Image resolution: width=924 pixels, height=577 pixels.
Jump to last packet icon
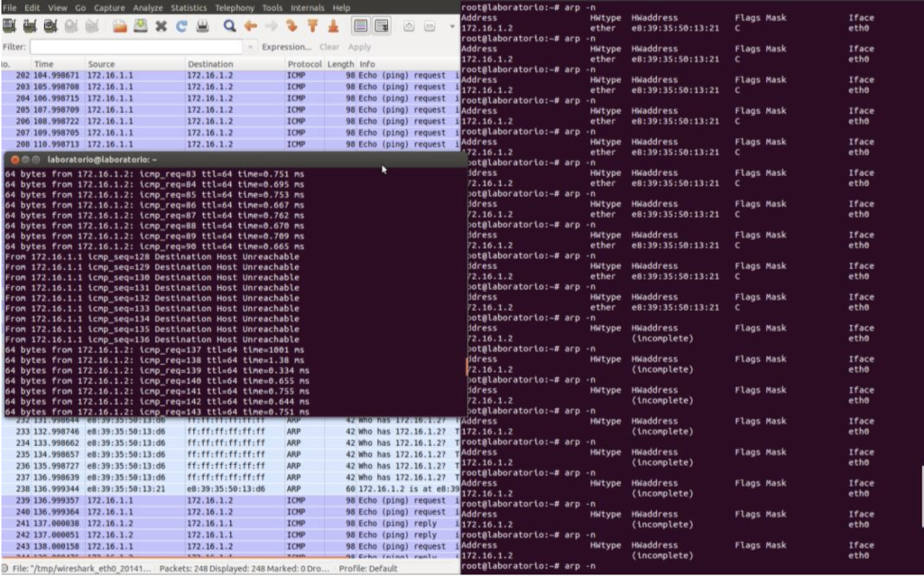click(x=333, y=26)
